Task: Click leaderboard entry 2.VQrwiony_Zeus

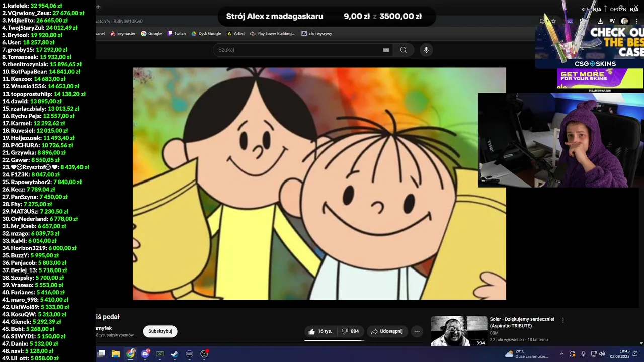Action: 43,13
